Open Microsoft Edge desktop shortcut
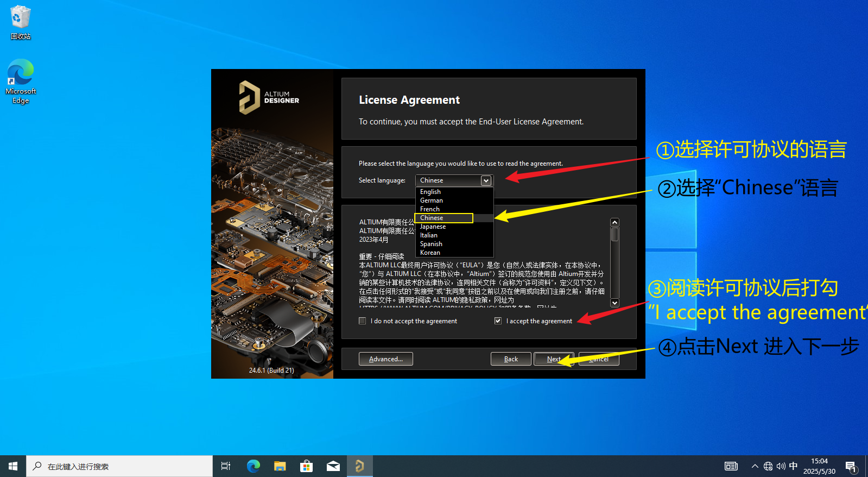 21,81
